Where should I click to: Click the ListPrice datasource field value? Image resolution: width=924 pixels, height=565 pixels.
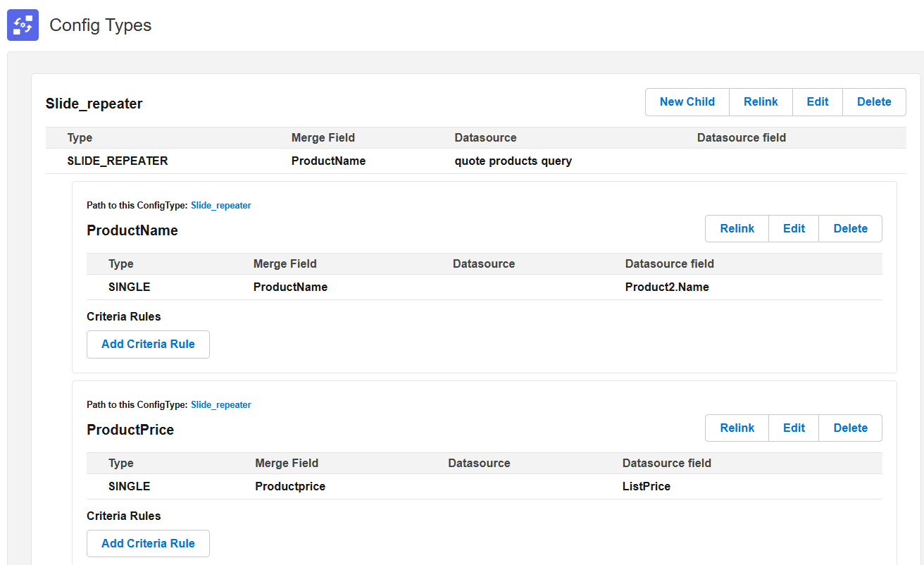coord(646,486)
